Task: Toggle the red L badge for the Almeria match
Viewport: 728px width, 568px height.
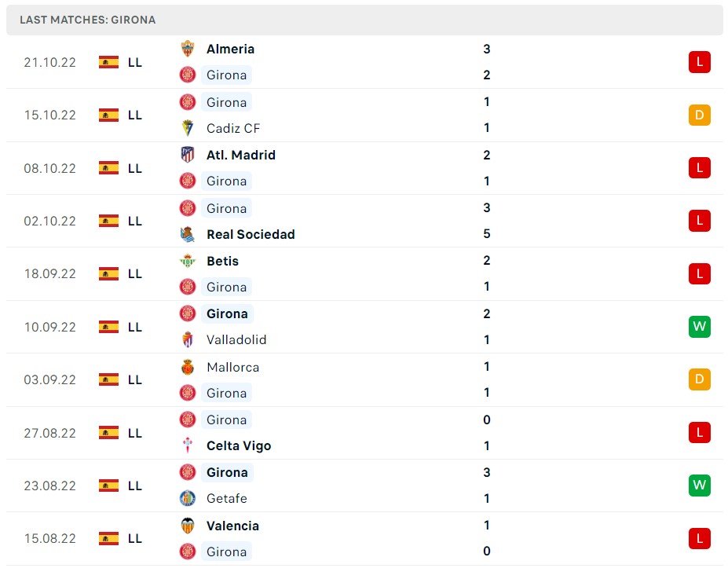Action: (x=698, y=62)
